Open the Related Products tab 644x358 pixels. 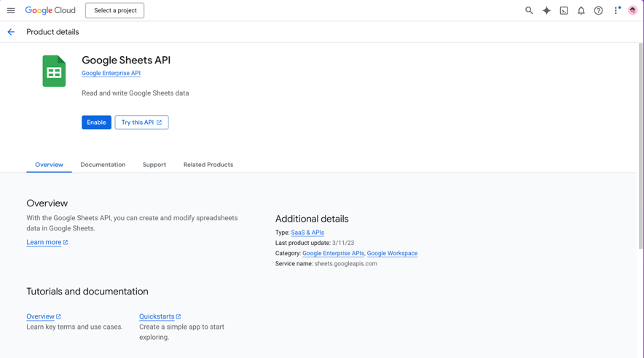tap(208, 165)
